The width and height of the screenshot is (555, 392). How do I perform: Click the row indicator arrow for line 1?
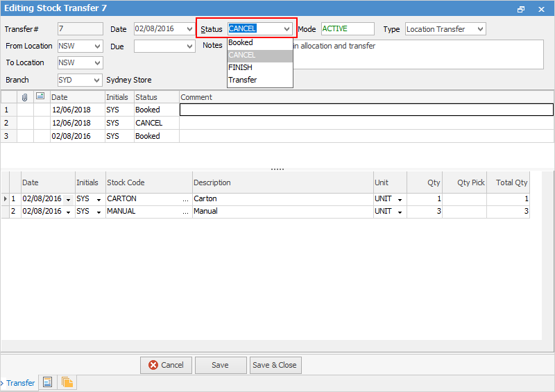(x=6, y=199)
